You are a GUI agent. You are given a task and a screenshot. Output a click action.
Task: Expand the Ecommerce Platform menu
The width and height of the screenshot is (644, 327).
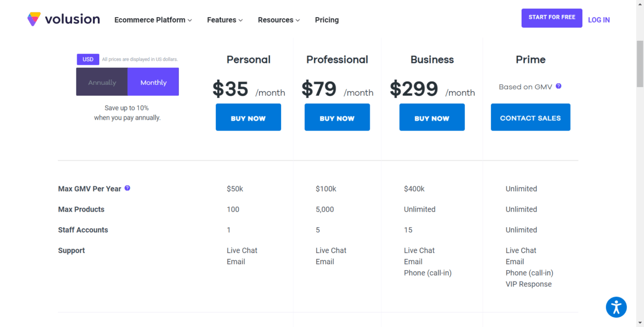coord(153,20)
